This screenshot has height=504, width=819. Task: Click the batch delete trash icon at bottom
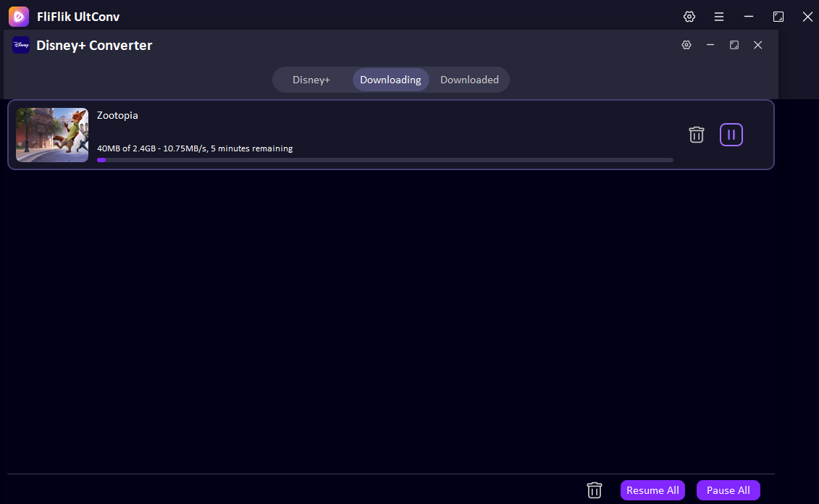click(594, 490)
